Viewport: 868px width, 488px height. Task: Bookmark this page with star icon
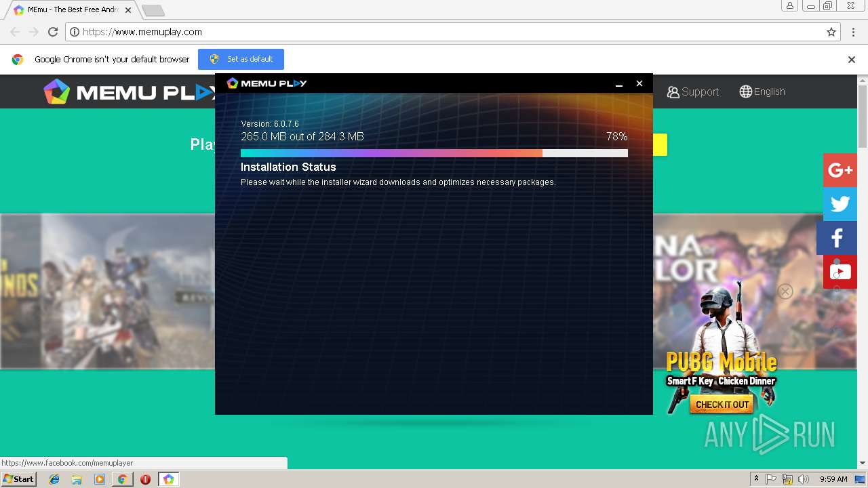(831, 32)
